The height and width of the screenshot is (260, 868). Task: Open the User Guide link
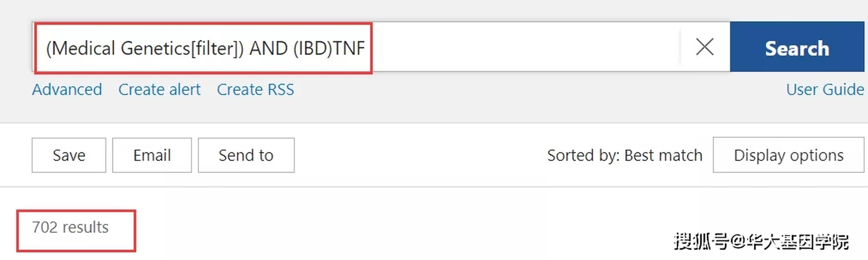coord(825,89)
